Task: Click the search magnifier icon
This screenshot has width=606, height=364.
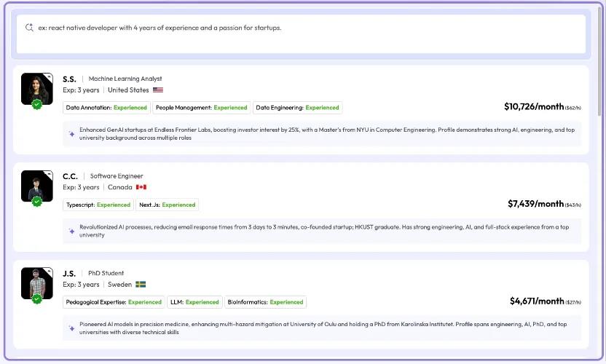Action: [x=29, y=28]
